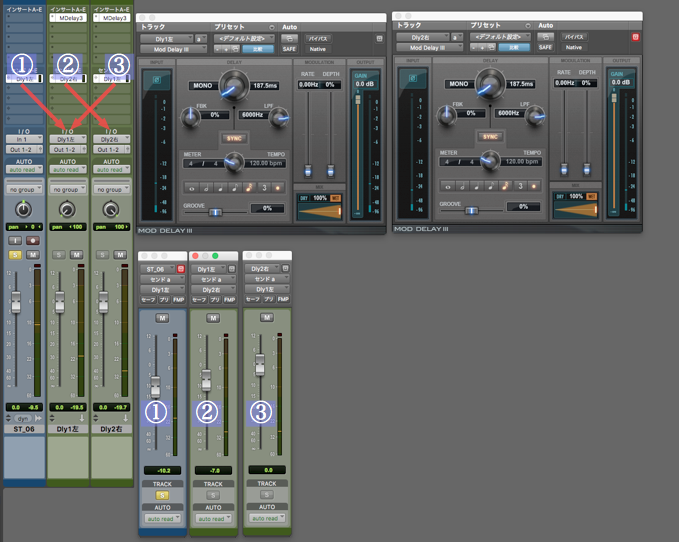The height and width of the screenshot is (542, 679).
Task: Toggle the yellow solo button in ST_06 send window
Action: [162, 495]
